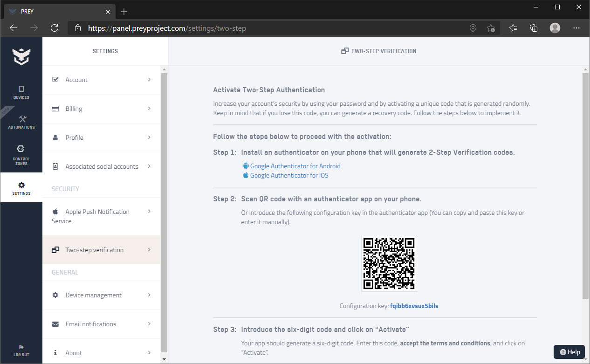Open Google Authenticator for Android link
This screenshot has height=364, width=590.
click(295, 166)
